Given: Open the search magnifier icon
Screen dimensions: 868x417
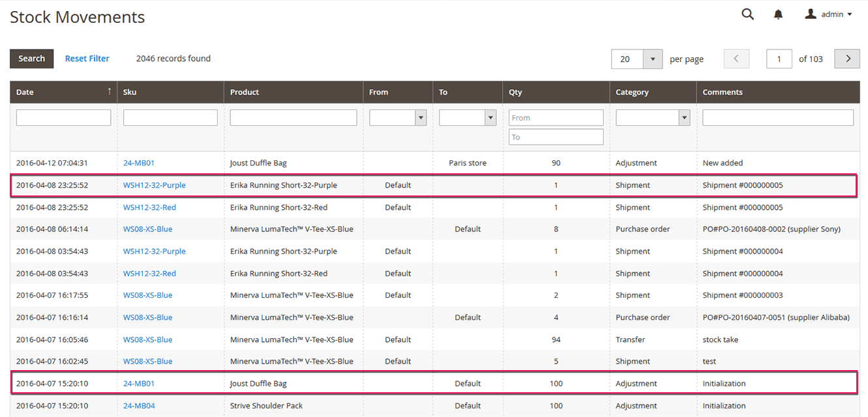Looking at the screenshot, I should point(747,14).
